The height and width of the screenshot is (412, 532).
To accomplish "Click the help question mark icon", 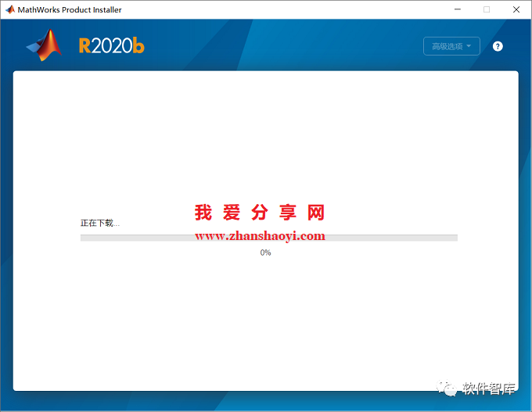I will [498, 46].
